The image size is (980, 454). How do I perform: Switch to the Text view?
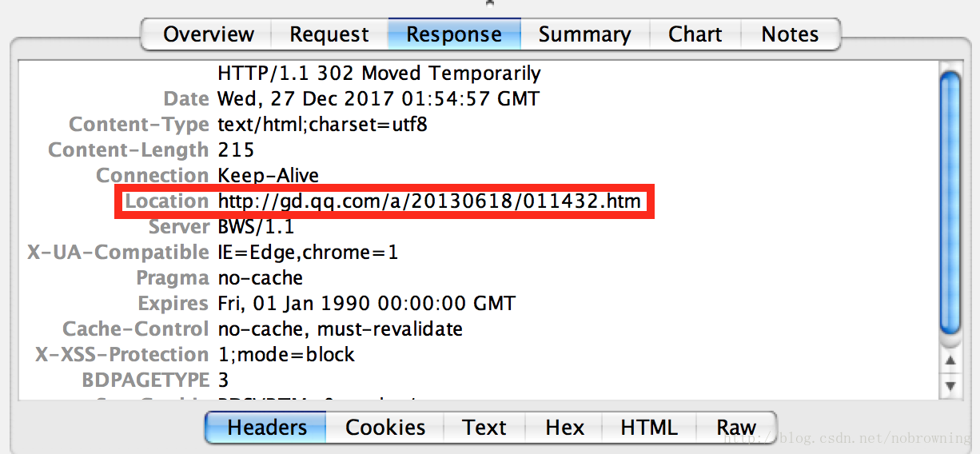coord(484,428)
